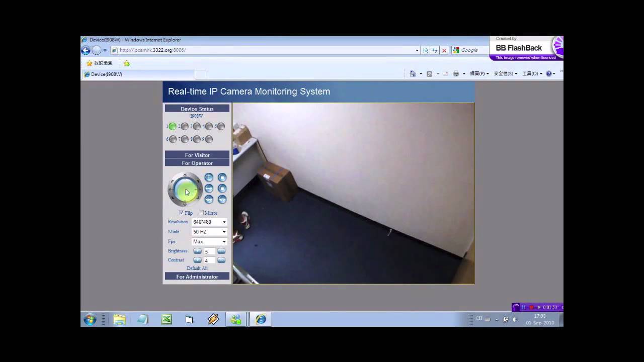Stop loading the page

coord(444,50)
